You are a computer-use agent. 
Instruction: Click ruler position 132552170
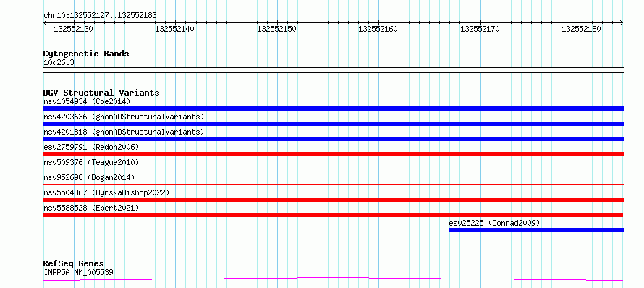(480, 29)
